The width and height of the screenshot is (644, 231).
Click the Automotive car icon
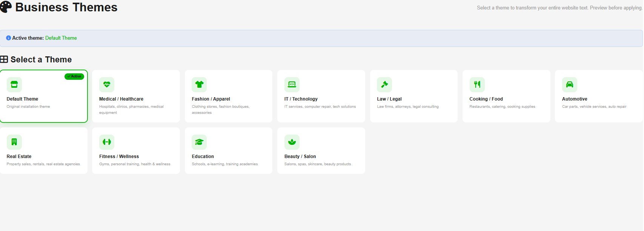[570, 84]
